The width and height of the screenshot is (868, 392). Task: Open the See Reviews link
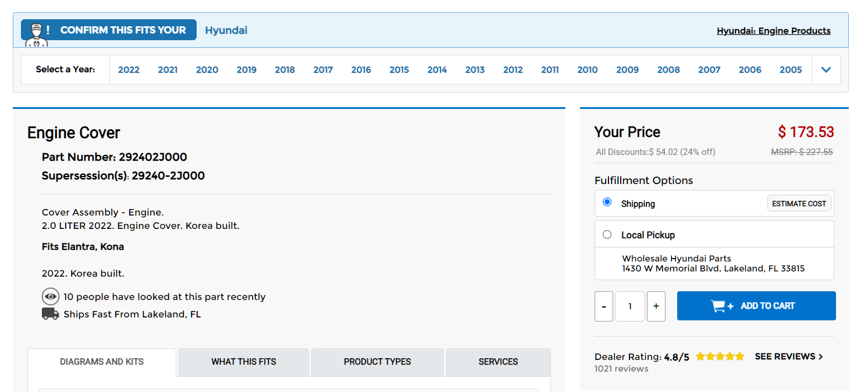(x=789, y=356)
